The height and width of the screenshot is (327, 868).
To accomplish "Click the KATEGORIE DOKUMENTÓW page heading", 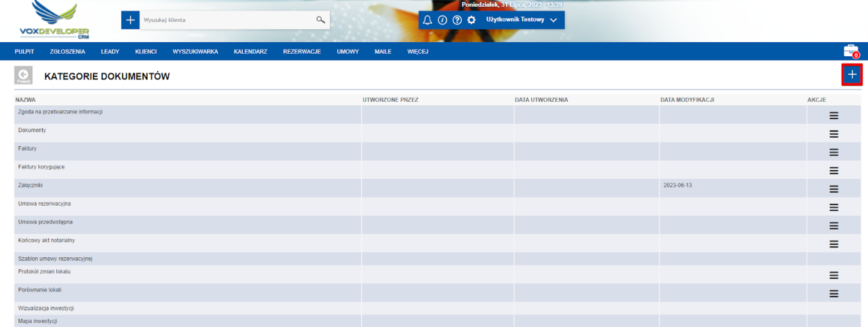I will pyautogui.click(x=107, y=77).
